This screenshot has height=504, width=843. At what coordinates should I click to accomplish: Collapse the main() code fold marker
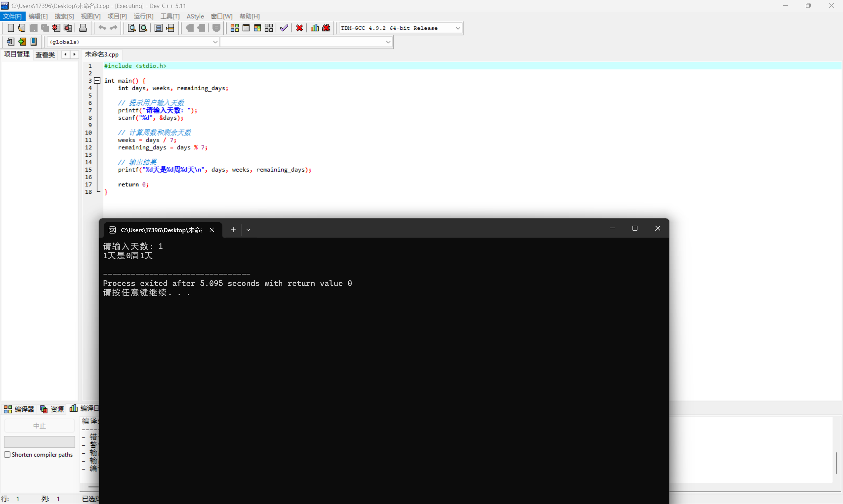(97, 80)
